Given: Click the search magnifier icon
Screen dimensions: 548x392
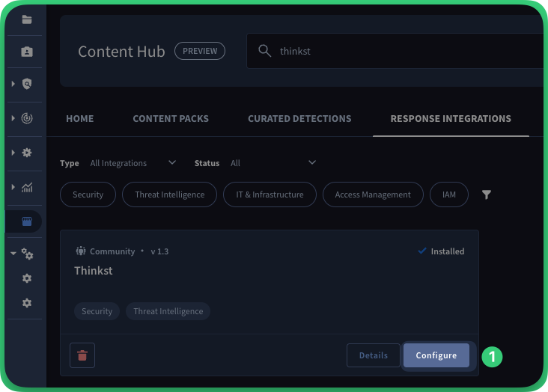Looking at the screenshot, I should tap(264, 51).
